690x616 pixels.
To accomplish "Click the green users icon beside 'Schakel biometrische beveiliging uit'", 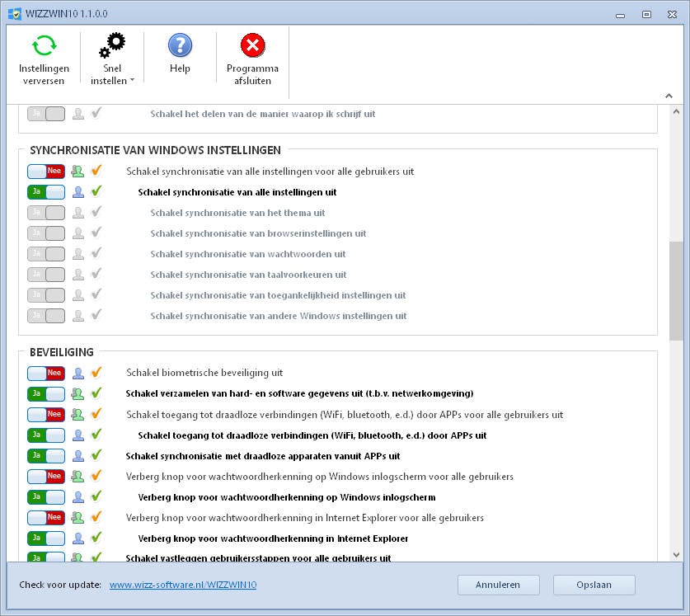I will [78, 373].
